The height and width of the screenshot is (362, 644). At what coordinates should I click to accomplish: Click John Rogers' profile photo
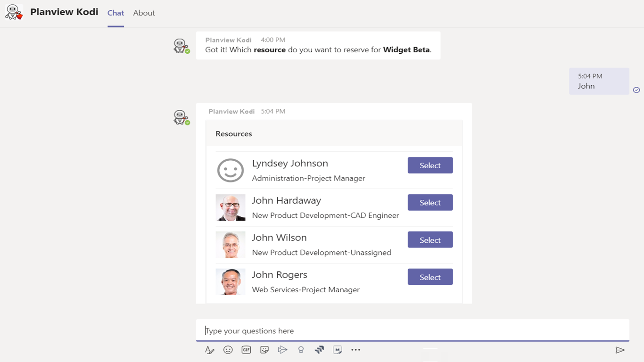(x=231, y=282)
